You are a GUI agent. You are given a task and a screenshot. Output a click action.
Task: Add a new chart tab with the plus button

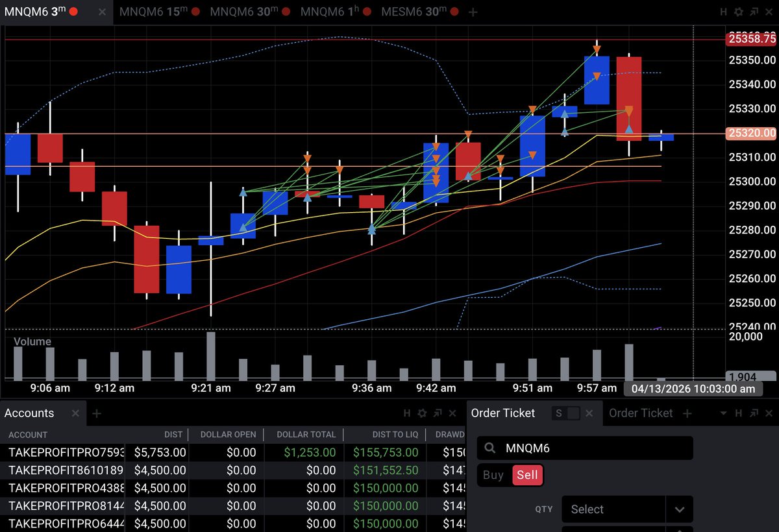pyautogui.click(x=473, y=12)
